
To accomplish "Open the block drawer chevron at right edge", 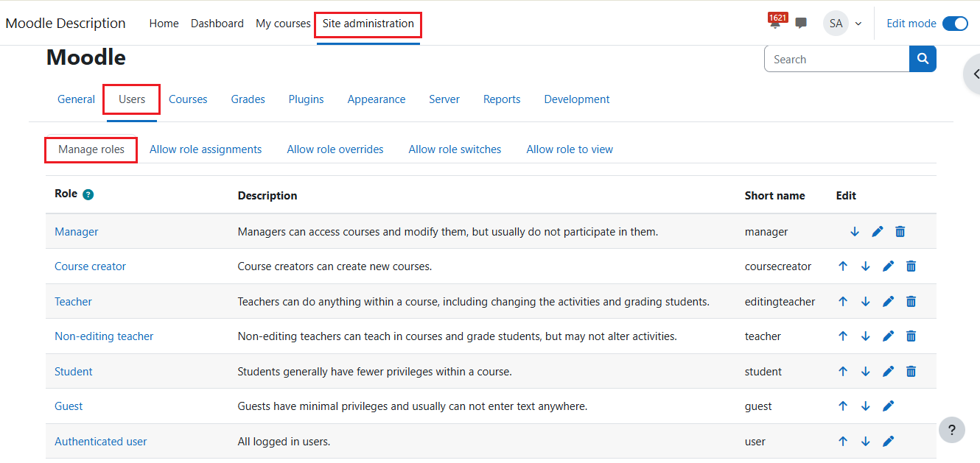I will (x=974, y=74).
